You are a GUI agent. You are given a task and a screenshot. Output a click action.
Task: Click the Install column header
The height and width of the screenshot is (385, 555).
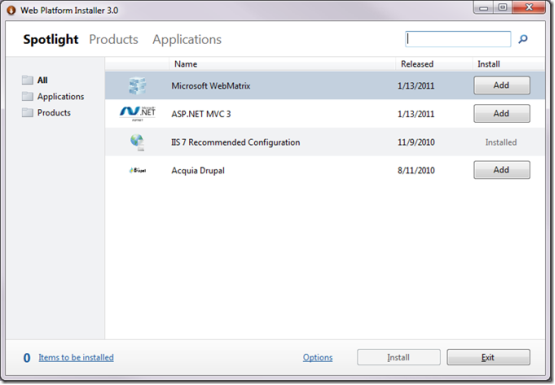(x=488, y=64)
